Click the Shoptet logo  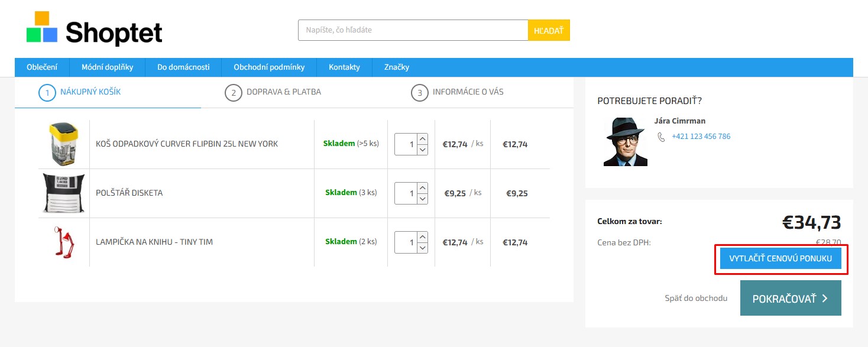click(95, 29)
